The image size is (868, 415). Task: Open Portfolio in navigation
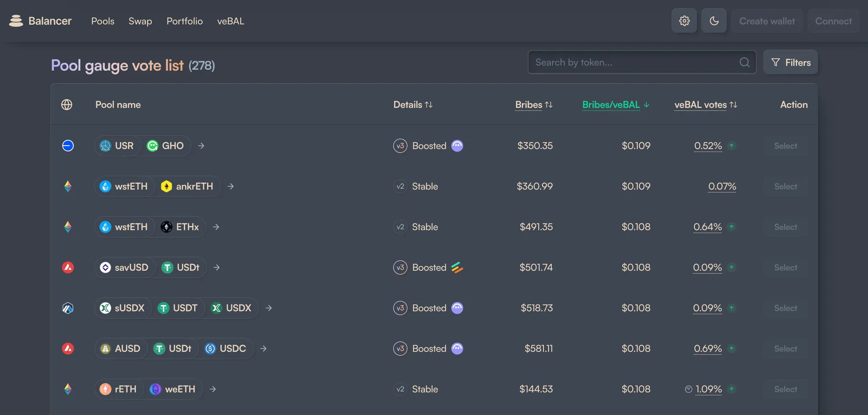[x=185, y=21]
